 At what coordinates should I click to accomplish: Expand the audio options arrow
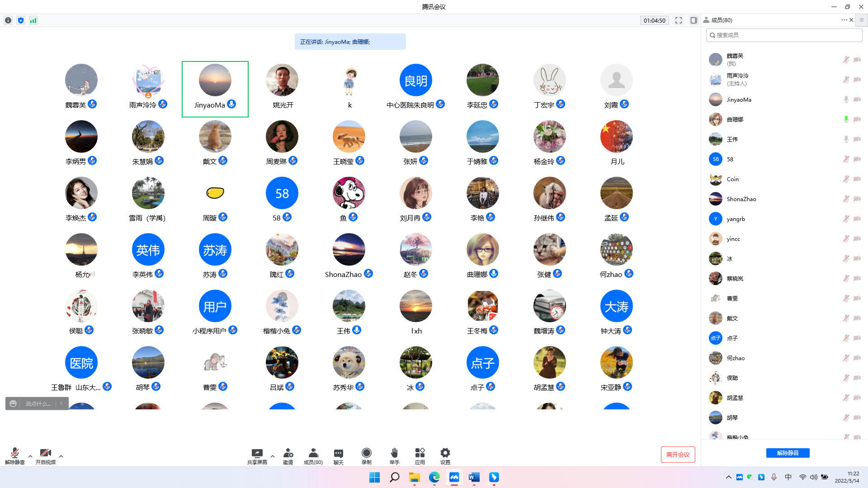30,456
